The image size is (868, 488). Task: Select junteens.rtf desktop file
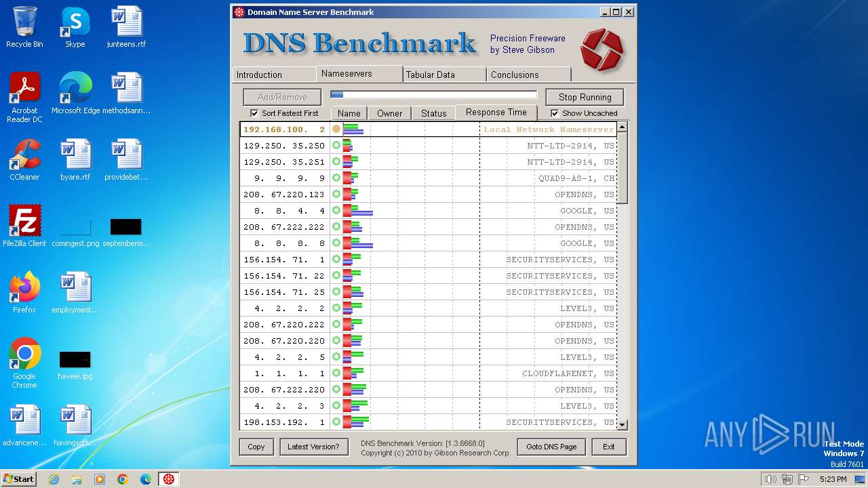click(x=126, y=27)
